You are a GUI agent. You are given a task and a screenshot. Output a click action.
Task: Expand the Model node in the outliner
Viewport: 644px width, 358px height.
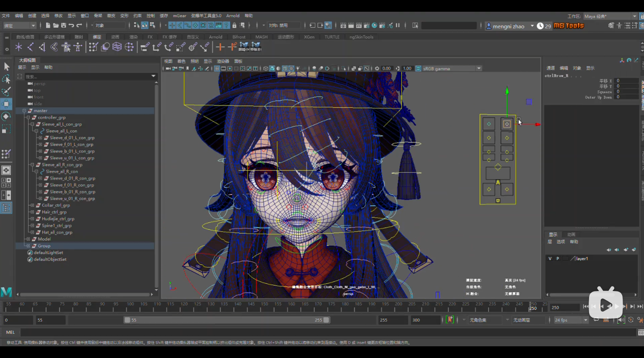coord(28,239)
